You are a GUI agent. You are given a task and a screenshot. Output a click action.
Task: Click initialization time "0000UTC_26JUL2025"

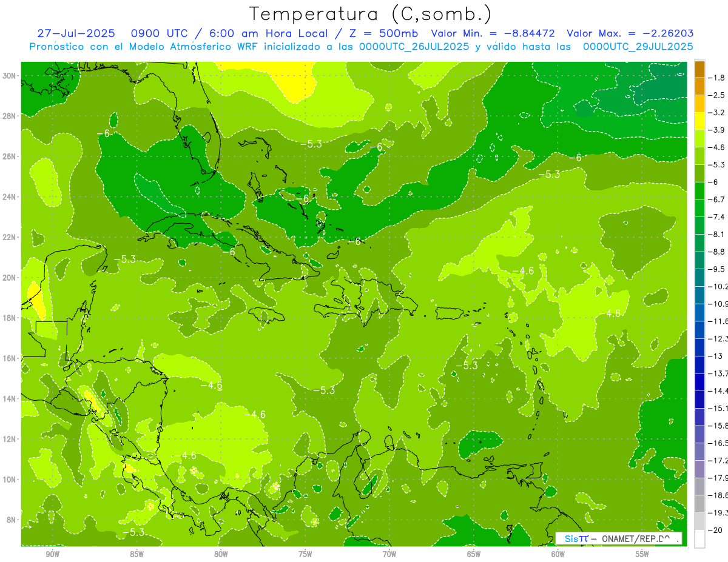tap(414, 46)
